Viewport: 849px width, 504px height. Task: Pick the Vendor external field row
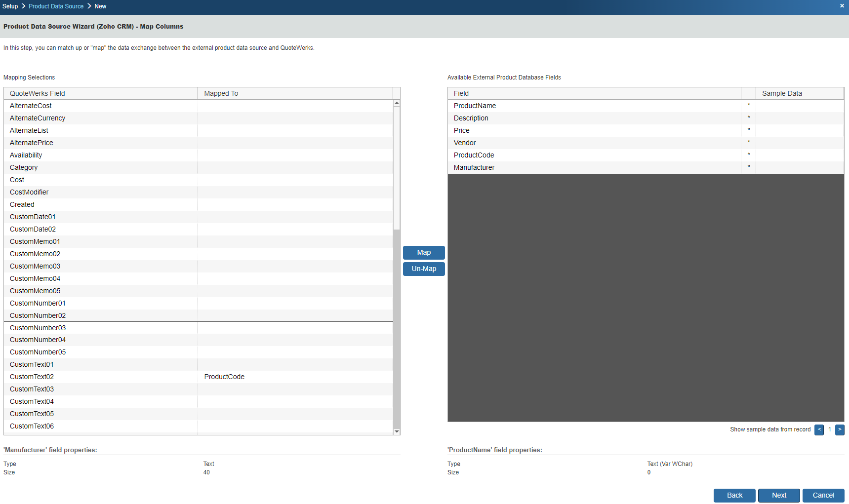[x=465, y=143]
